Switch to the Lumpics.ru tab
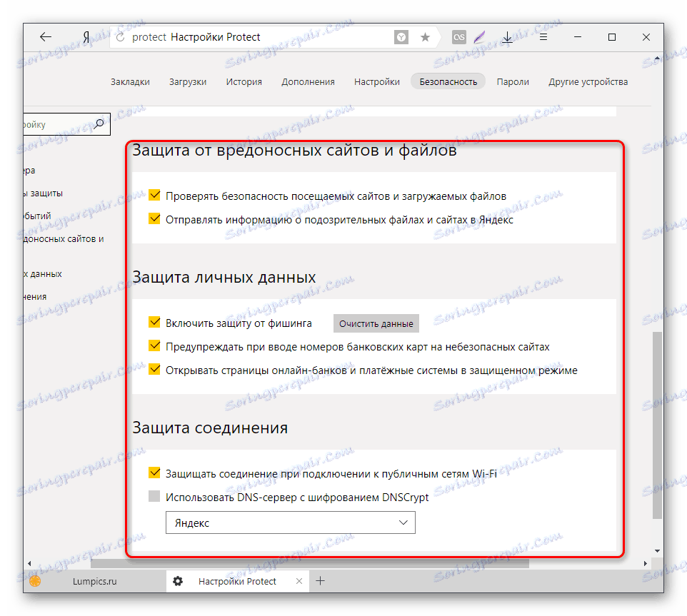This screenshot has height=616, width=687. pyautogui.click(x=95, y=582)
